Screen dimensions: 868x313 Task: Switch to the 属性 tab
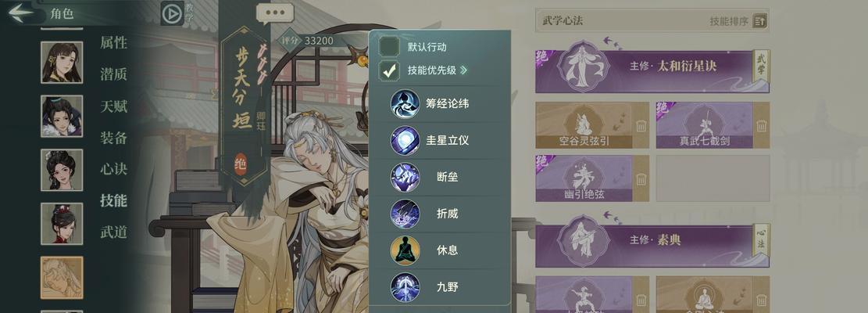click(x=113, y=43)
